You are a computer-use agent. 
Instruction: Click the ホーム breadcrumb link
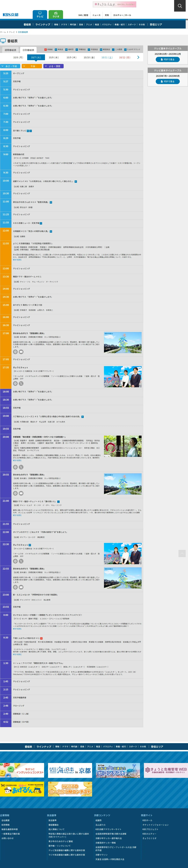3,32
